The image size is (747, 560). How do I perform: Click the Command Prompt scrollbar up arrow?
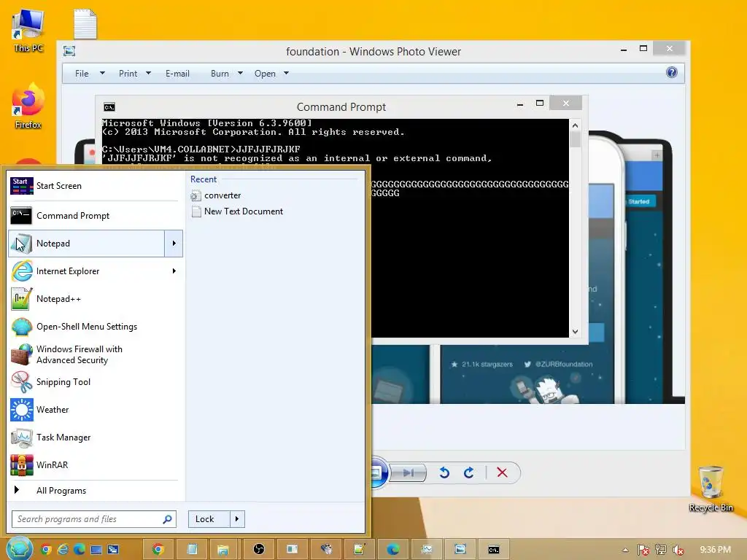575,125
